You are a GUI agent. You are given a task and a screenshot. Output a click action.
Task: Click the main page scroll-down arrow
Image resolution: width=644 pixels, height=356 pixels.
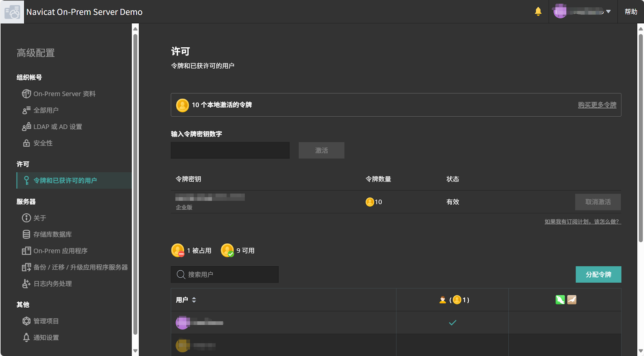pos(640,351)
